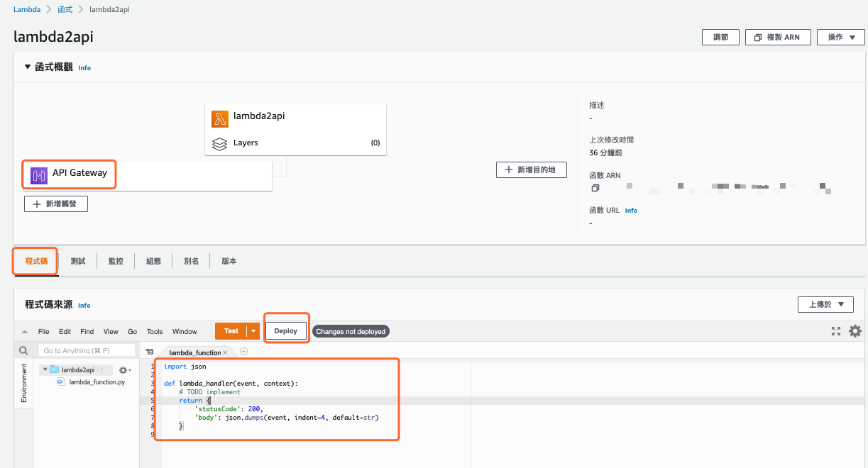This screenshot has width=868, height=468.
Task: Click the Changes not deployed badge
Action: click(351, 331)
